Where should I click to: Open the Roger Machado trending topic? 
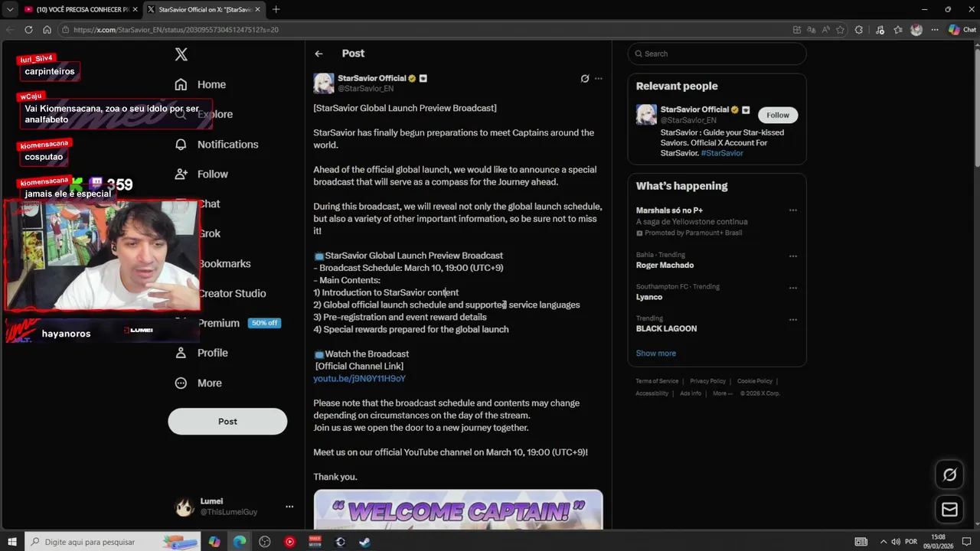(665, 265)
